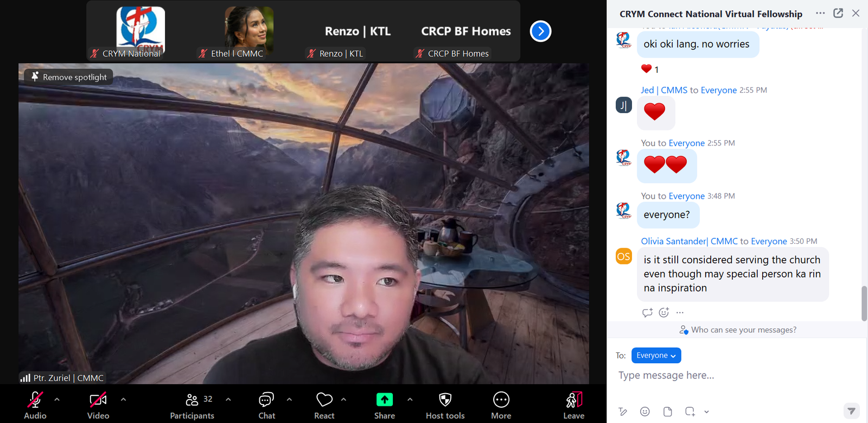Open the Everyone recipient dropdown

pos(656,355)
